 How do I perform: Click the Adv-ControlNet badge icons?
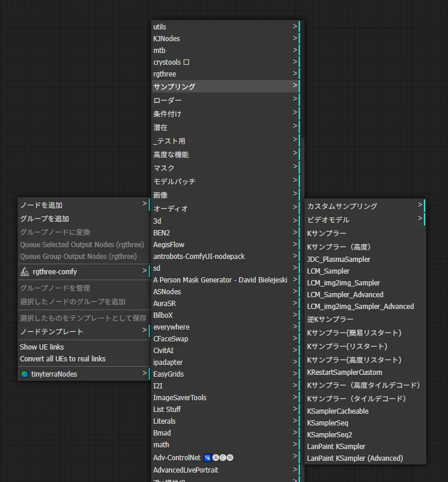[x=219, y=457]
